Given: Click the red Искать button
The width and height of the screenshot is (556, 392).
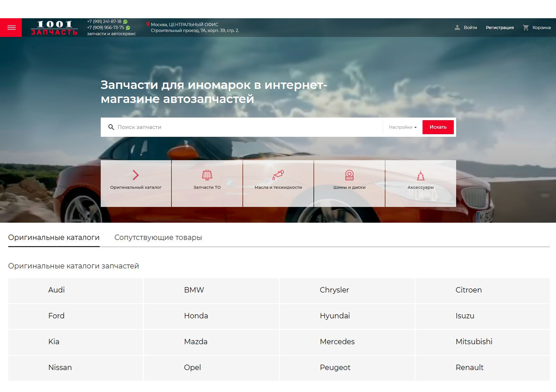Looking at the screenshot, I should point(438,127).
